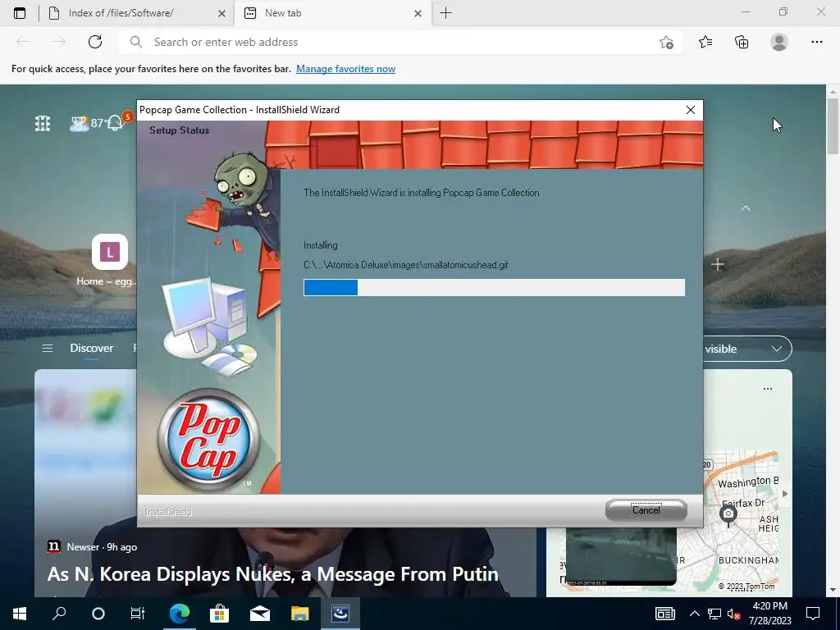Select the InstallShield setup taskbar icon
840x630 pixels.
(x=340, y=614)
